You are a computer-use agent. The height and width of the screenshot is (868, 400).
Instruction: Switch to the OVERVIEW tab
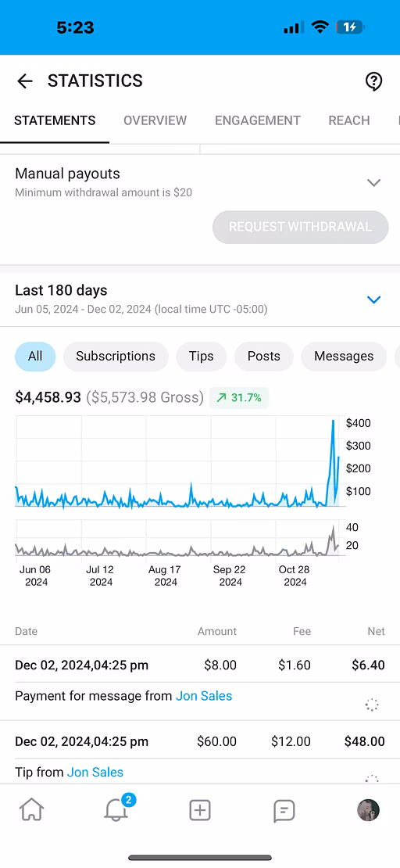click(155, 120)
